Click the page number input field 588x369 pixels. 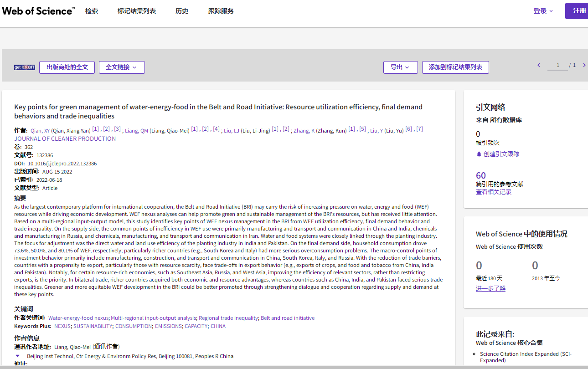tap(558, 66)
